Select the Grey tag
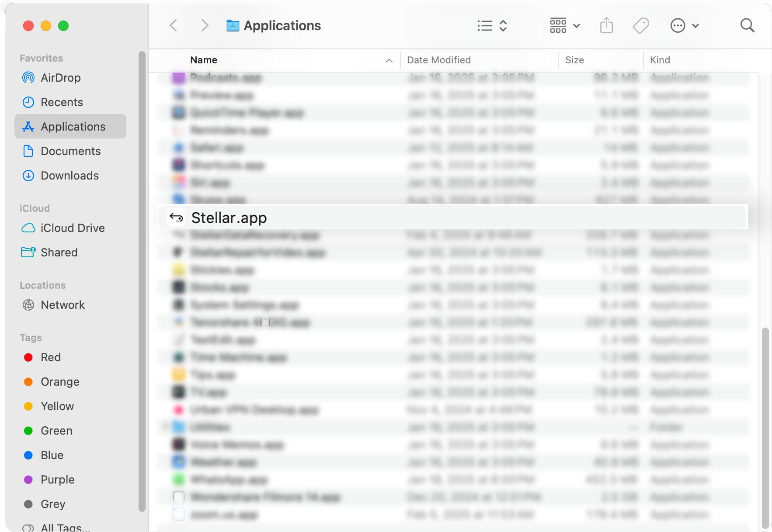The image size is (772, 532). tap(70, 504)
